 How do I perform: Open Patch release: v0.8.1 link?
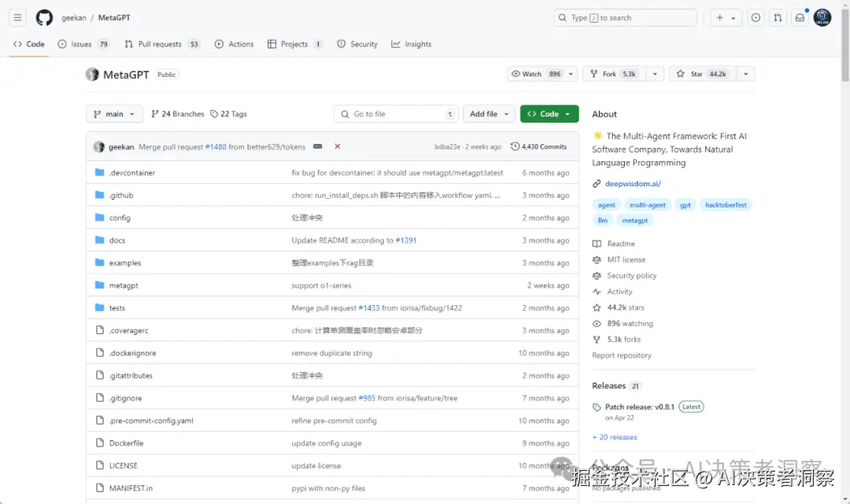coord(640,407)
